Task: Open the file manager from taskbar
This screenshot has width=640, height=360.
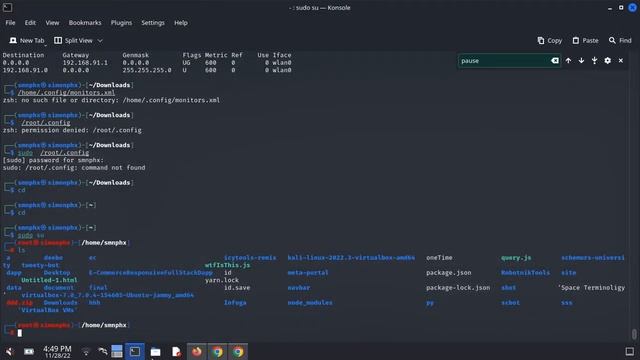Action: pyautogui.click(x=156, y=351)
